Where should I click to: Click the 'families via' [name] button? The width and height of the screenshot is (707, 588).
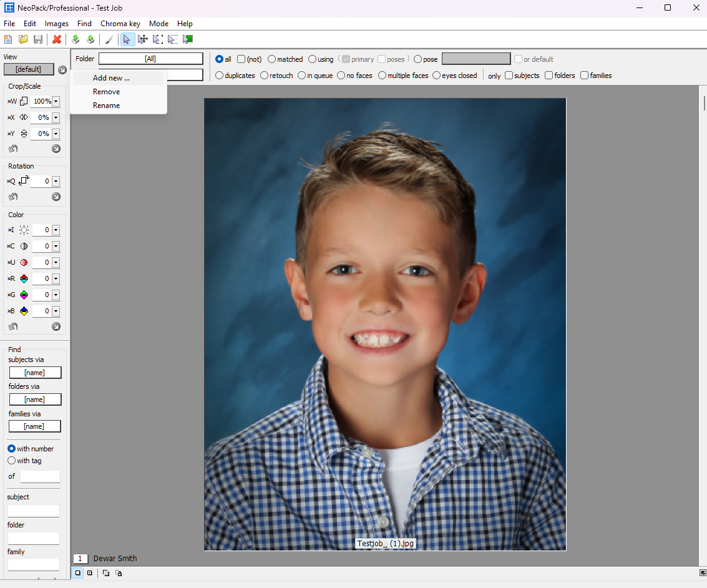click(35, 426)
